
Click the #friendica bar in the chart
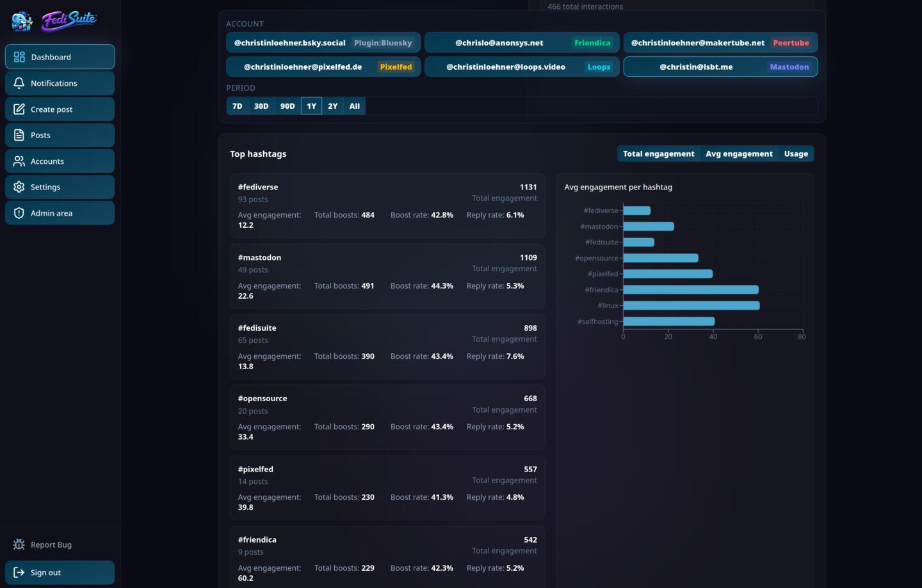(x=691, y=290)
